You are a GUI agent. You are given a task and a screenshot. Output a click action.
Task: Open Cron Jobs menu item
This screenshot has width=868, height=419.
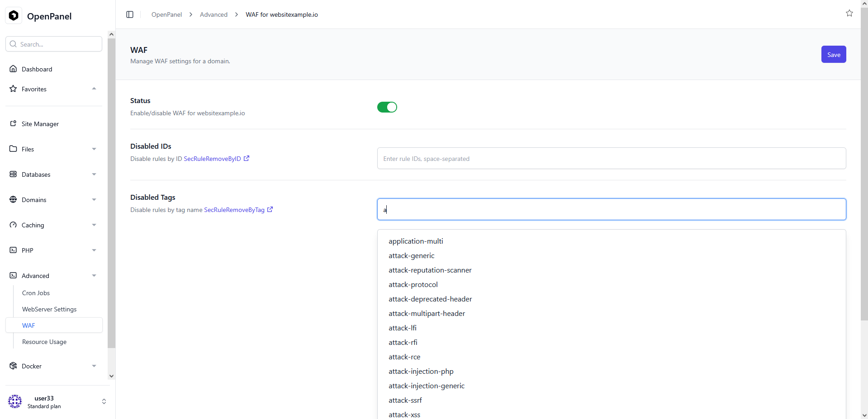coord(36,293)
